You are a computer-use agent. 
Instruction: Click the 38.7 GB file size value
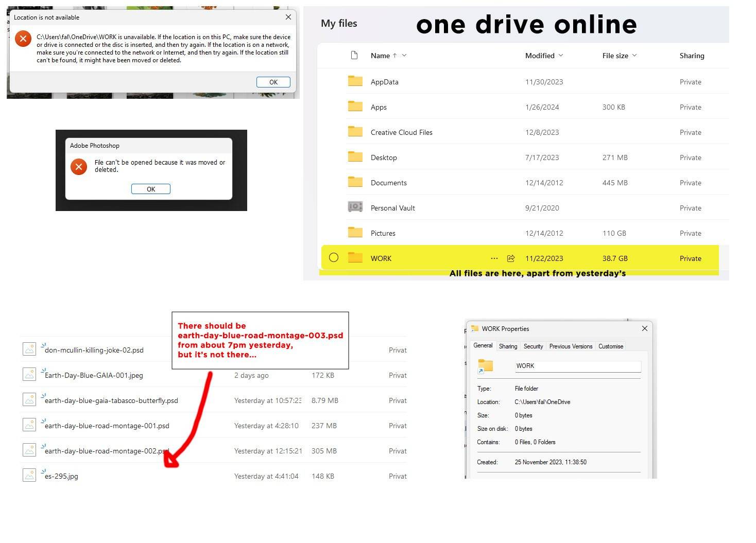point(615,258)
